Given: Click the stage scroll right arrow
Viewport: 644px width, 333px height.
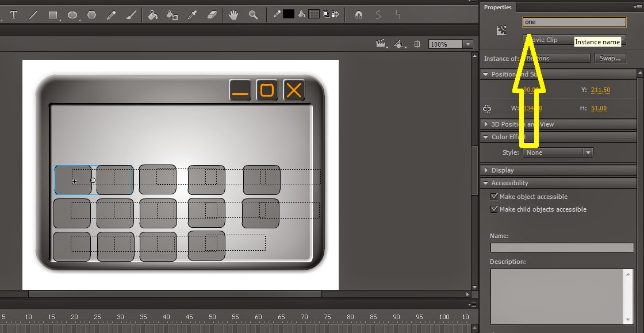Looking at the screenshot, I should [468, 294].
